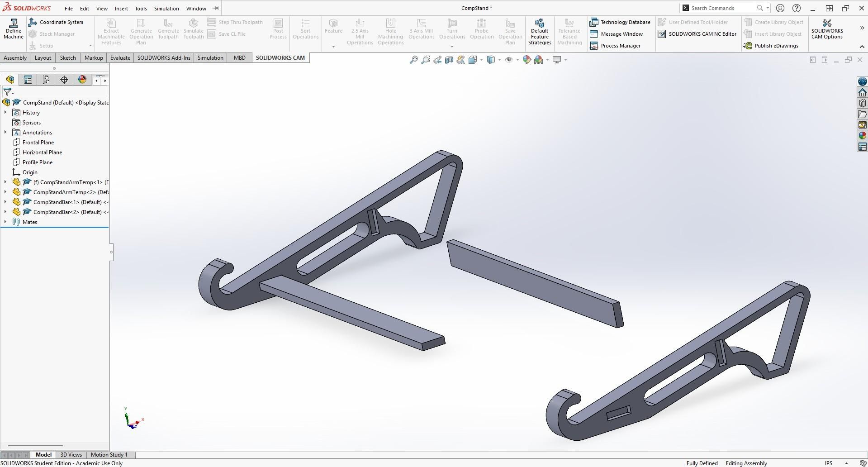Launch SOLIDWORKS CAM NC Editor

[x=697, y=33]
